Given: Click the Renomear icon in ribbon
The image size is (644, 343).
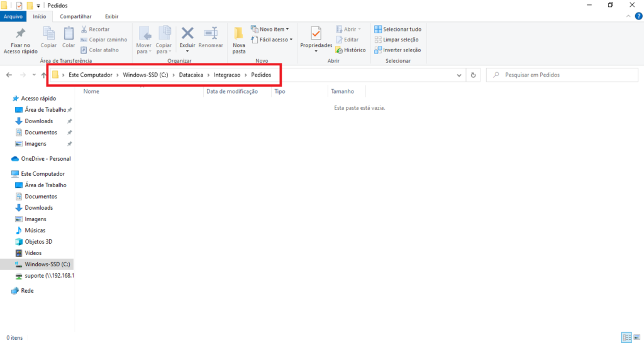Looking at the screenshot, I should tap(211, 33).
